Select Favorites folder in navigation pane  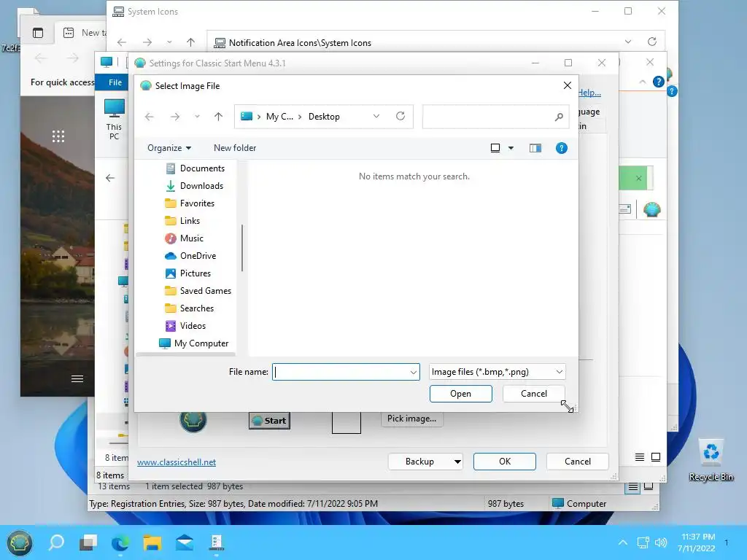coord(189,203)
